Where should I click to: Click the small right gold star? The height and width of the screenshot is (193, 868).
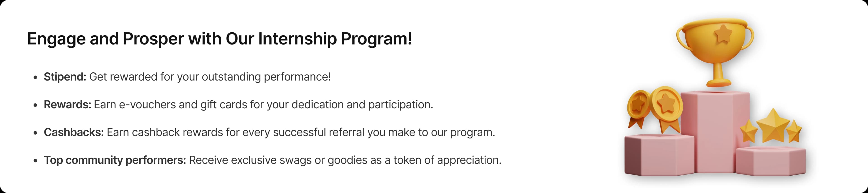[x=794, y=131]
